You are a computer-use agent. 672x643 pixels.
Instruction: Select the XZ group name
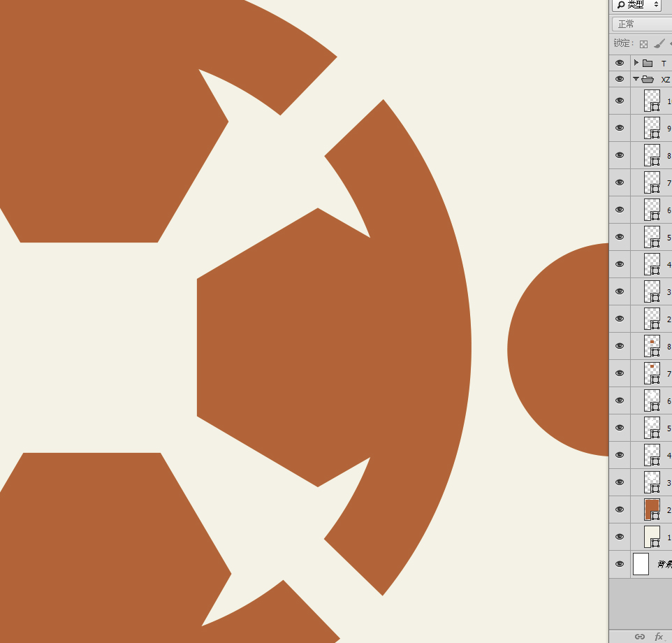tap(666, 80)
